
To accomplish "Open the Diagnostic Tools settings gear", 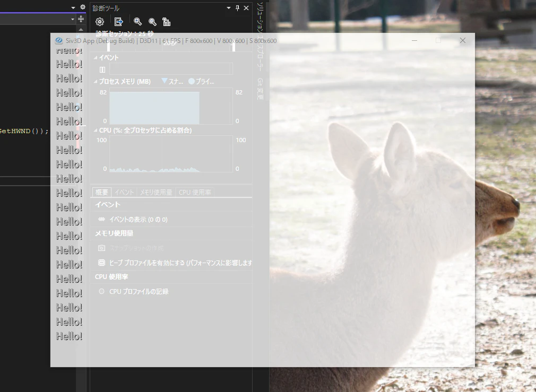I will click(99, 22).
